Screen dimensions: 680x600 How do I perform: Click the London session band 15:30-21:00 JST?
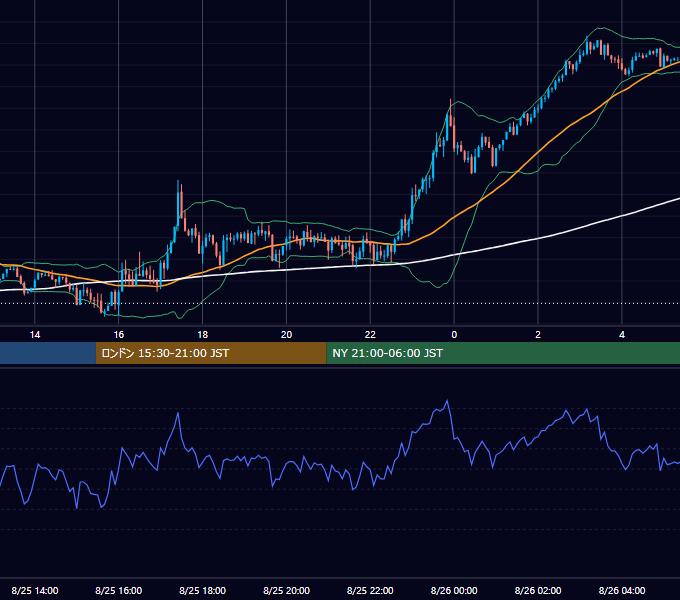click(x=211, y=353)
